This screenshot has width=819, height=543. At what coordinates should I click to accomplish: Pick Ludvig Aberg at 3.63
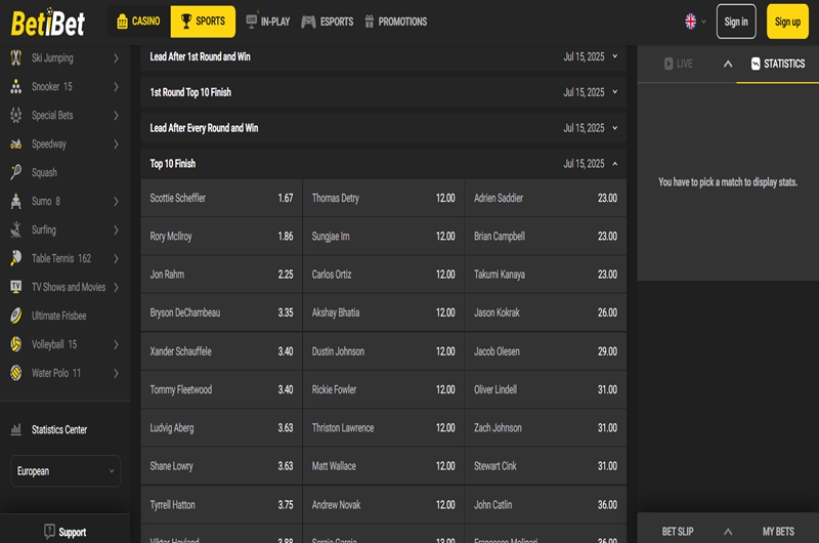pyautogui.click(x=221, y=428)
